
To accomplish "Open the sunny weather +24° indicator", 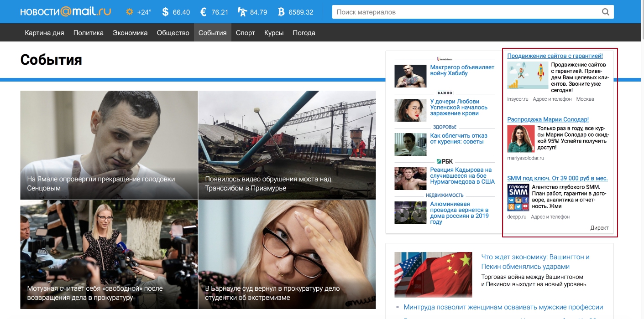I will coord(138,12).
